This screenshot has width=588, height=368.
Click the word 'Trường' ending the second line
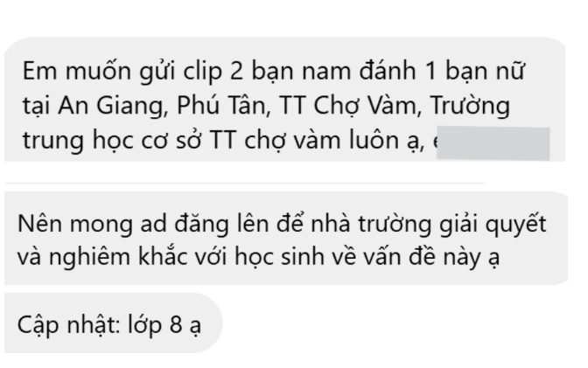[470, 106]
